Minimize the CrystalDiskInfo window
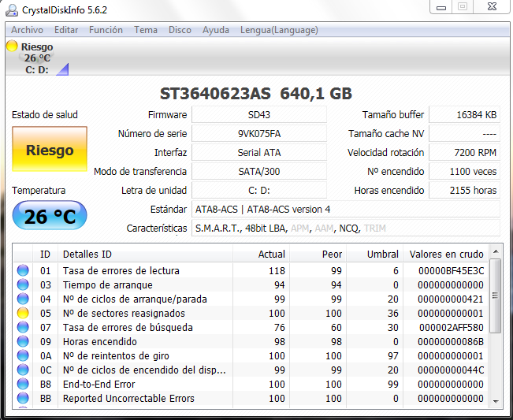The image size is (513, 420). [x=441, y=7]
